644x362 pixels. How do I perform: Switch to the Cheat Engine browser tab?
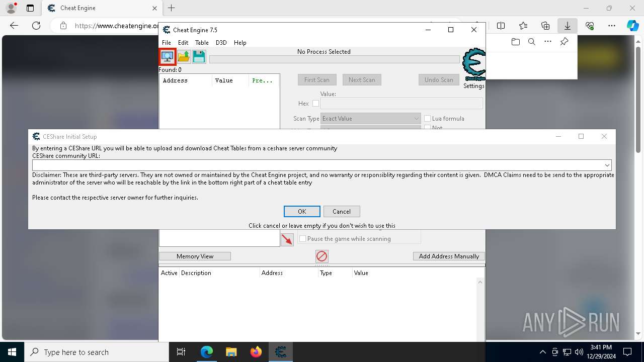click(x=102, y=8)
